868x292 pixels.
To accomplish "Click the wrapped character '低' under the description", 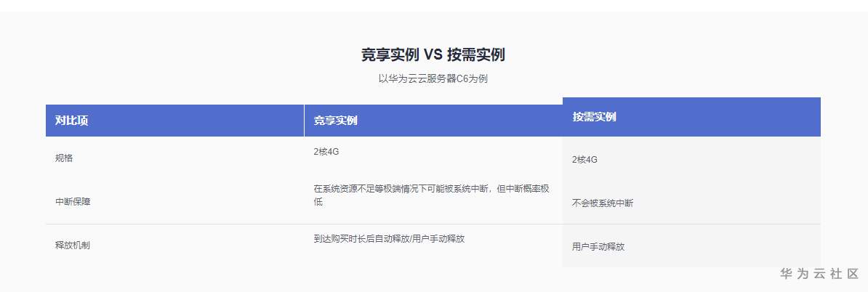I will click(x=318, y=202).
